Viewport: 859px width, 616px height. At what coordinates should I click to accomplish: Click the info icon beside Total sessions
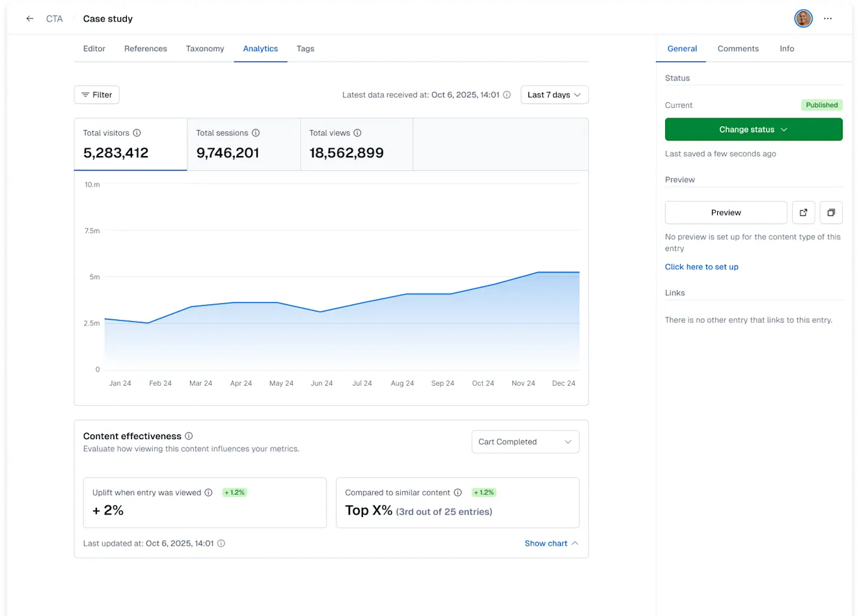point(254,133)
